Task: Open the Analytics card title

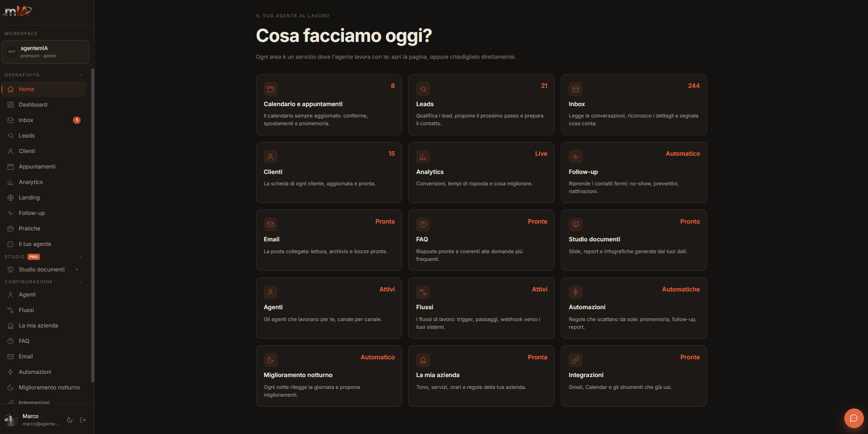Action: point(430,172)
